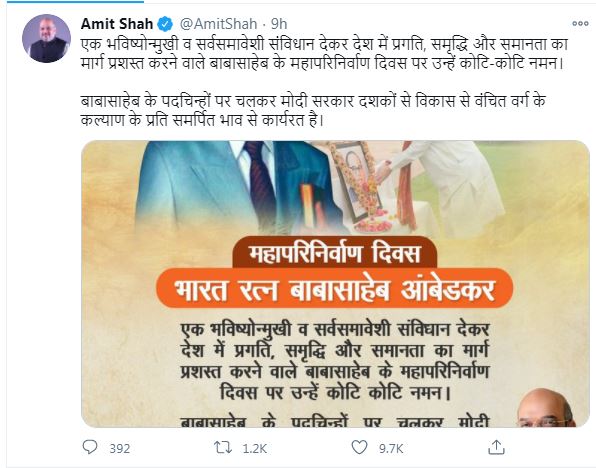The width and height of the screenshot is (596, 468).
Task: Click the 9.7K likes count
Action: 391,449
